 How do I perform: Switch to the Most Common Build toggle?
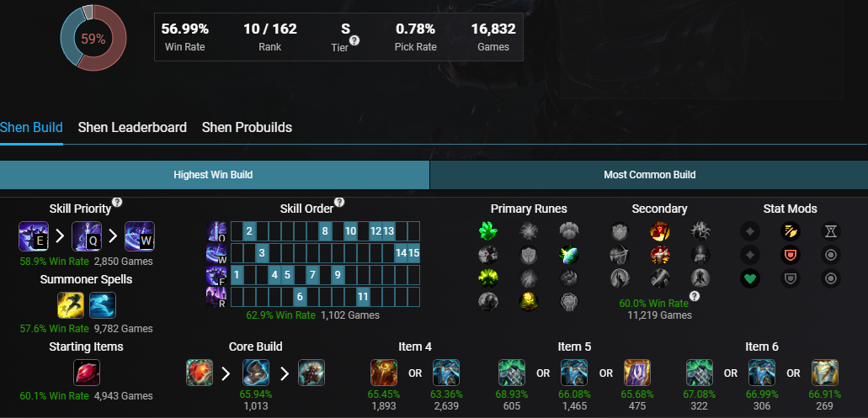pos(649,175)
